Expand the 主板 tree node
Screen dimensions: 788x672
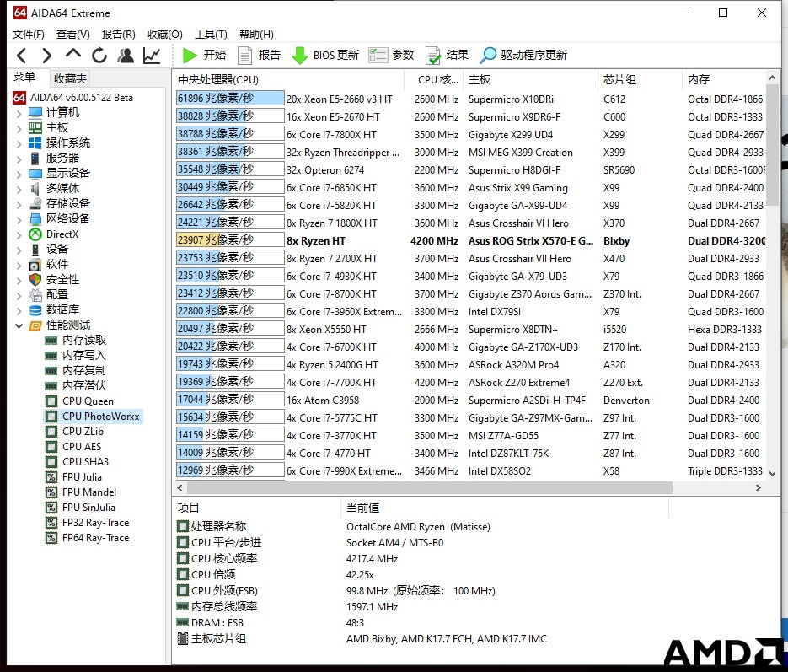(19, 128)
